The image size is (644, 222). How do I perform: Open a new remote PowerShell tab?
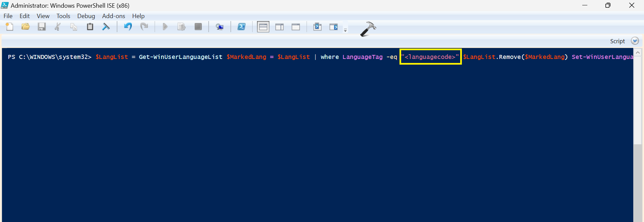[220, 27]
